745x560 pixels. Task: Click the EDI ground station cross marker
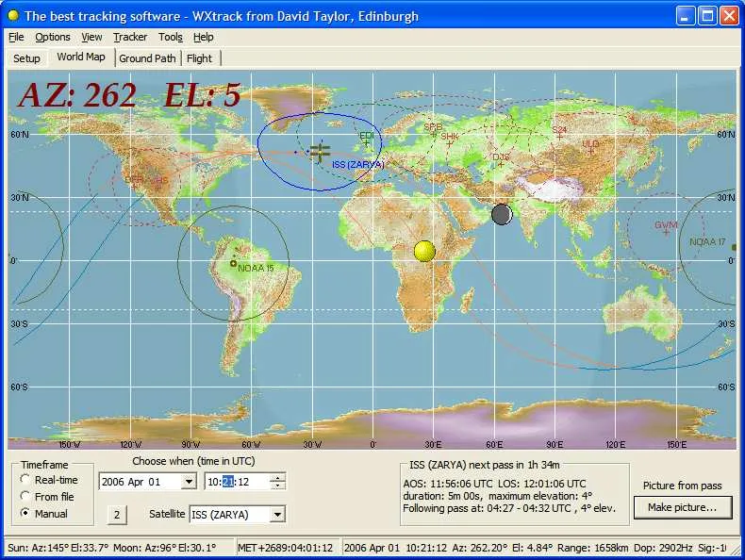pyautogui.click(x=366, y=143)
